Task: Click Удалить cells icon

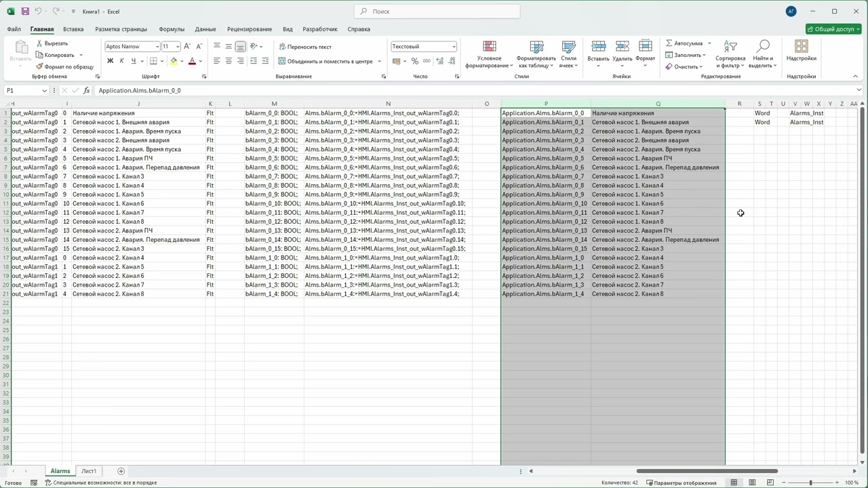Action: click(x=622, y=47)
